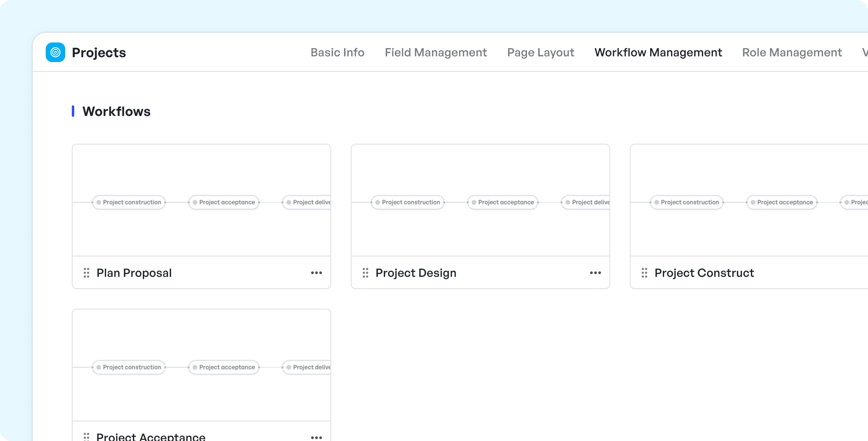This screenshot has width=868, height=441.
Task: Switch to Basic Info tab
Action: click(x=337, y=52)
